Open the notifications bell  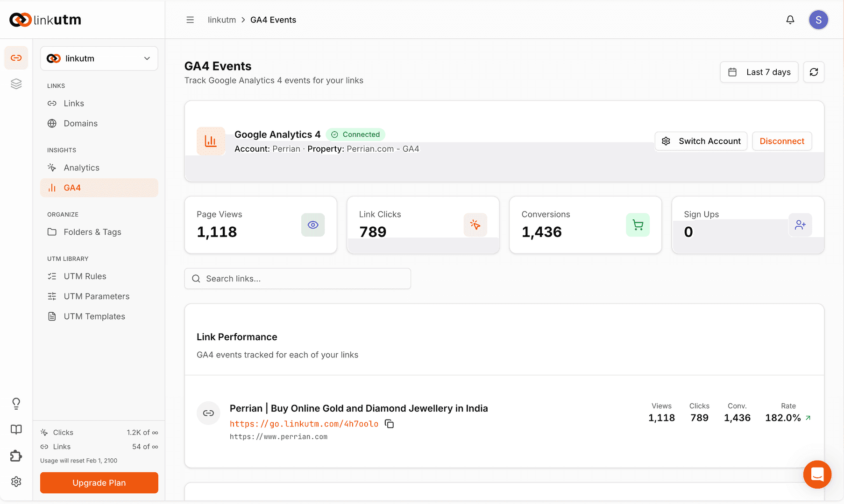[790, 20]
